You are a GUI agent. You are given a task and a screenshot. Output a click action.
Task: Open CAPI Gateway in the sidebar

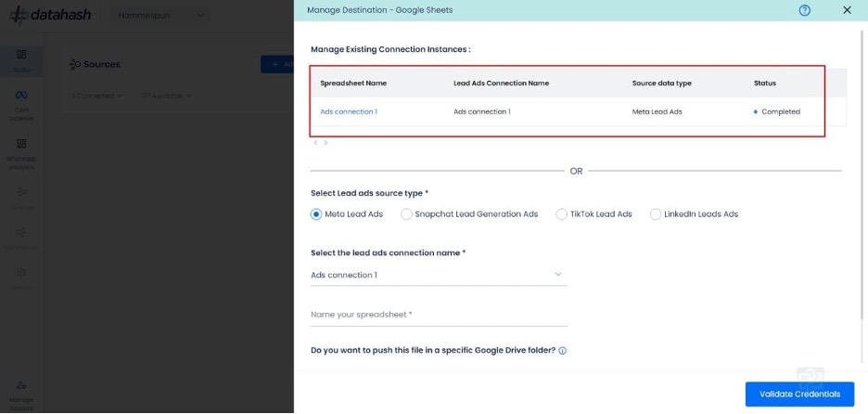21,105
